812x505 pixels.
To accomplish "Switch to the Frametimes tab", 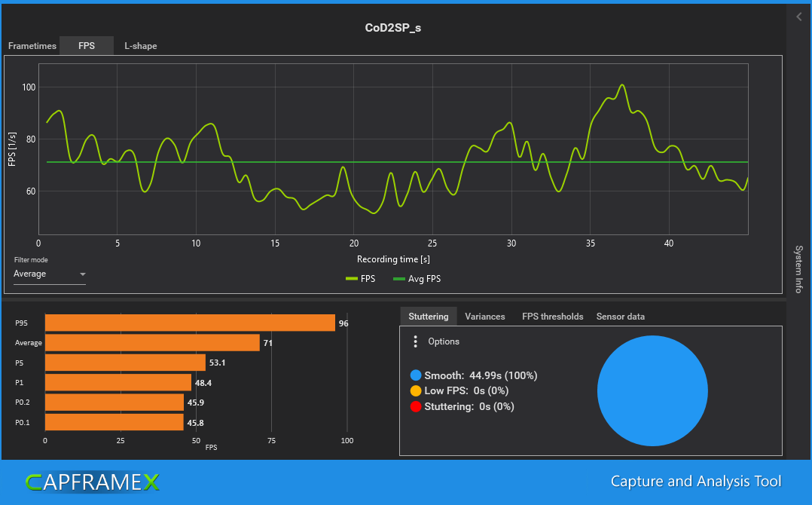I will coord(32,45).
